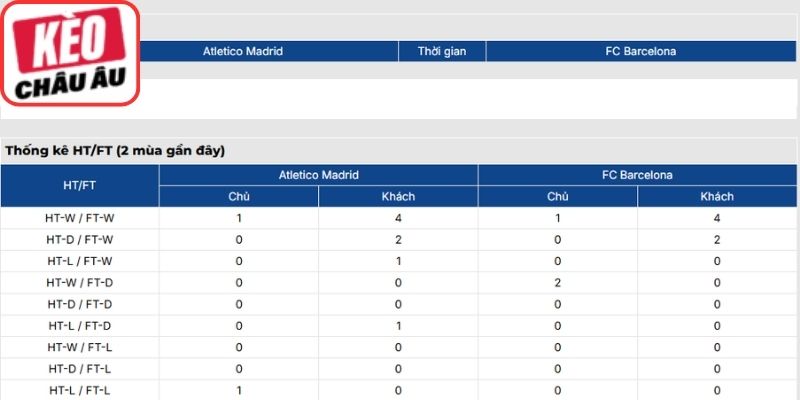Select the HT-L / FT-L row label
800x400 pixels.
tap(80, 391)
